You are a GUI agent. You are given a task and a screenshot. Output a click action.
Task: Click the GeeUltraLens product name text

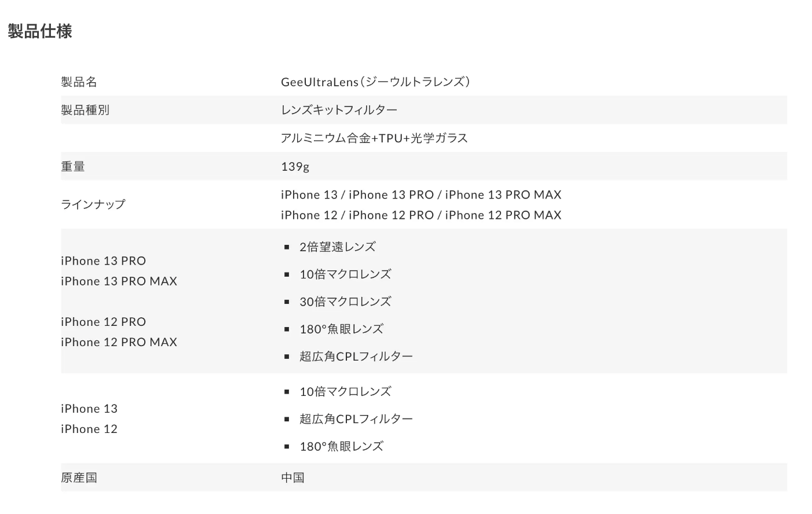pyautogui.click(x=375, y=82)
